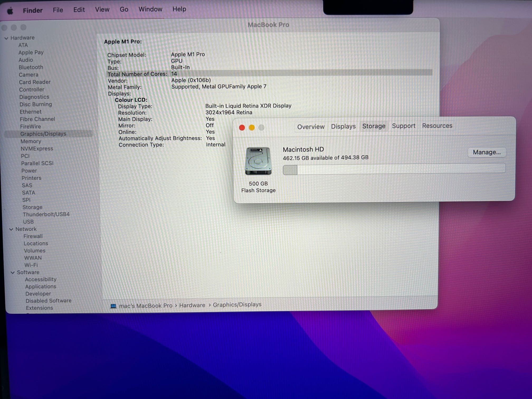Select Audio in the sidebar
The height and width of the screenshot is (399, 532).
(x=26, y=60)
